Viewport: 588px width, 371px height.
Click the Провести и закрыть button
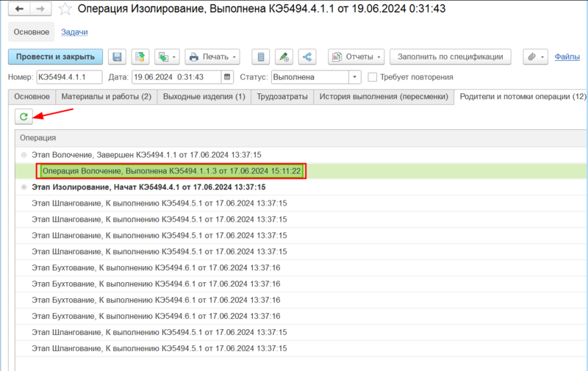pos(56,57)
